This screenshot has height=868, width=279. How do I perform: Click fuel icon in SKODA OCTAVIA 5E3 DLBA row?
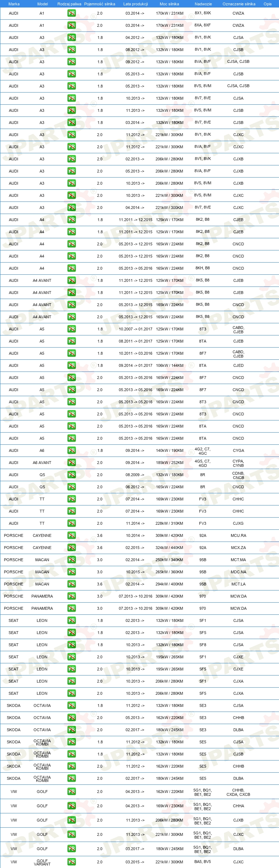coord(71,730)
